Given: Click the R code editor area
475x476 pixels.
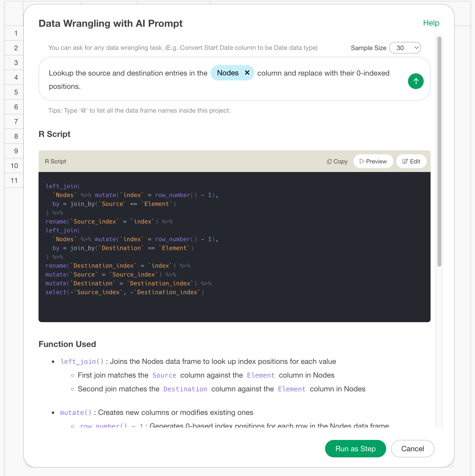Looking at the screenshot, I should (234, 246).
